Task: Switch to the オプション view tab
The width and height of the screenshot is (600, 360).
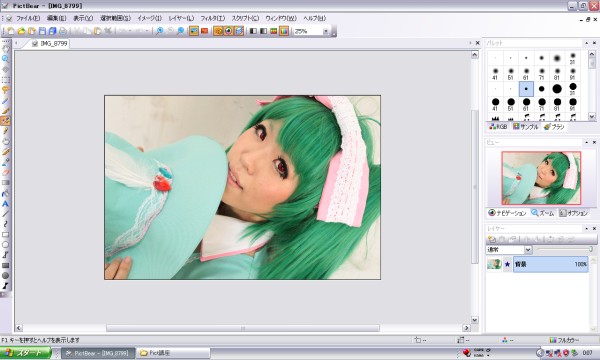Action: point(573,213)
